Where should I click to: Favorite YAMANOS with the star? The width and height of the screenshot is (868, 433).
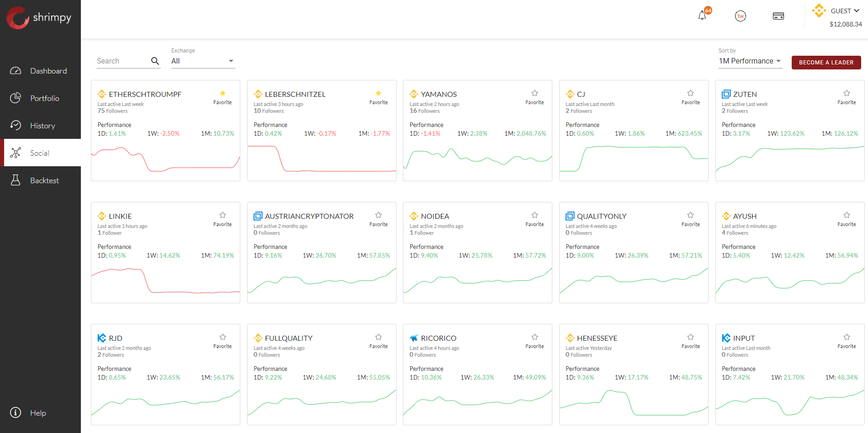(535, 93)
